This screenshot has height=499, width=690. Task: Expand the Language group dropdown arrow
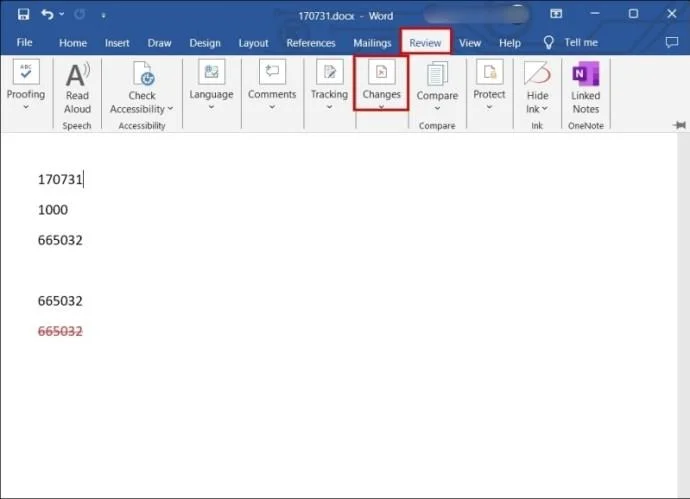211,107
